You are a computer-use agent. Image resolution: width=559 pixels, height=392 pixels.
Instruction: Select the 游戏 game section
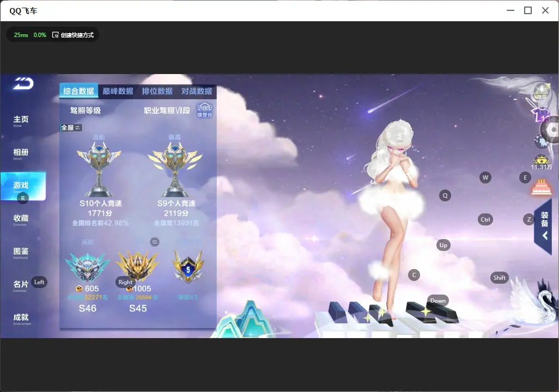(23, 186)
